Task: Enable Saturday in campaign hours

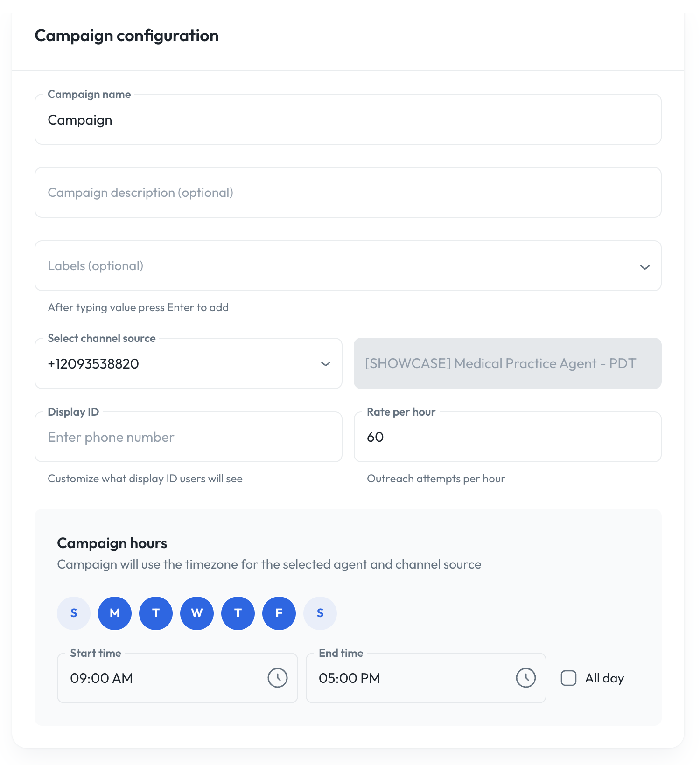Action: [320, 613]
